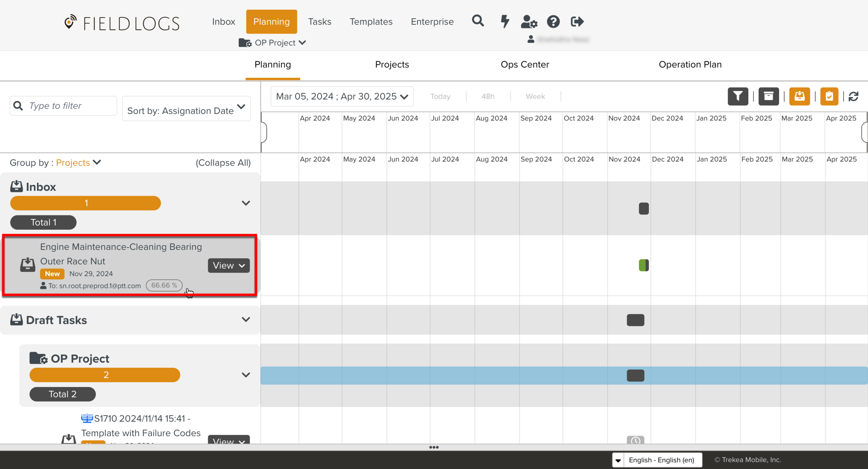Open the user settings gear icon
Image resolution: width=868 pixels, height=469 pixels.
click(529, 22)
